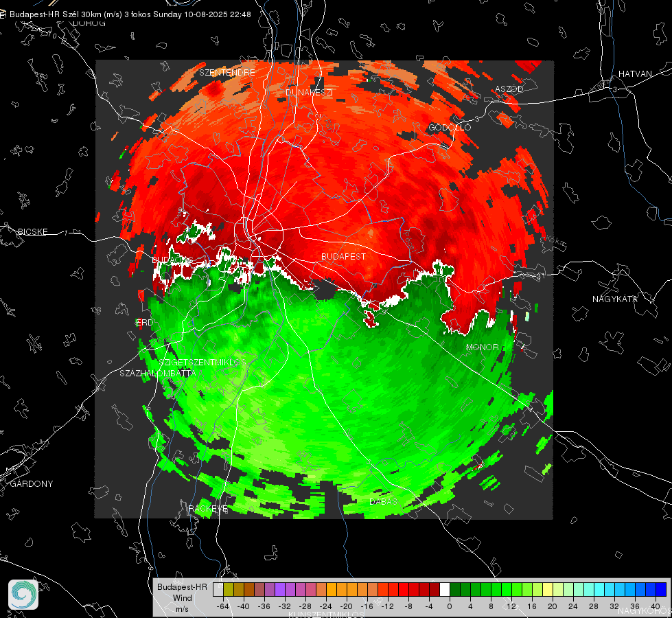
Task: Click the 'Budapest-HR Wind m/s' legend title
Action: (x=182, y=598)
